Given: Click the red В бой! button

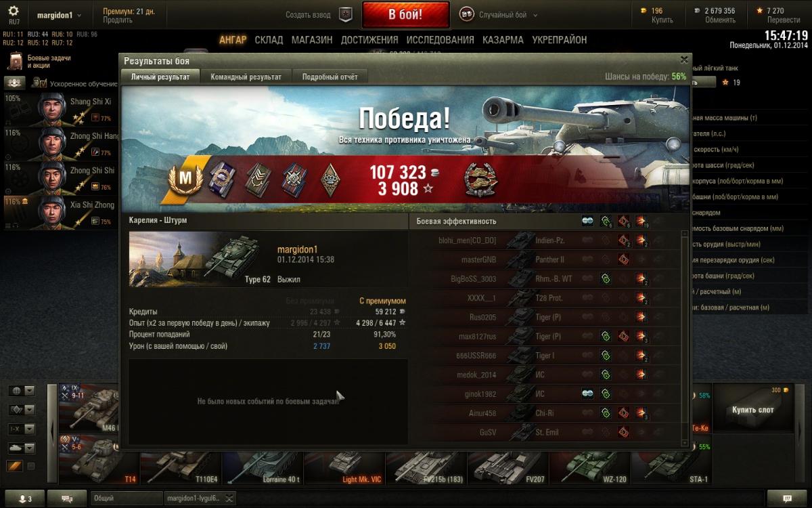Looking at the screenshot, I should tap(405, 14).
